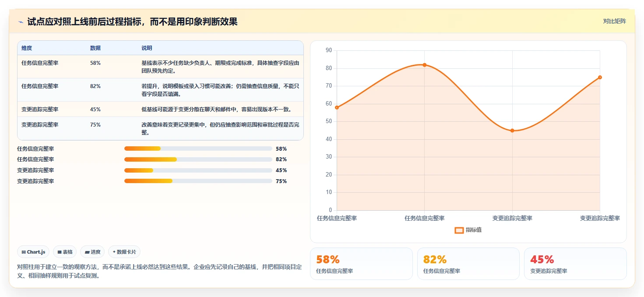
Task: Click the description starting 低基线可能源于
Action: (x=216, y=110)
